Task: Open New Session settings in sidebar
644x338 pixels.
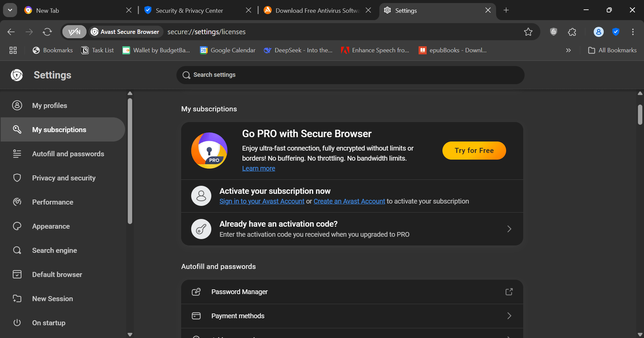Action: point(63,299)
